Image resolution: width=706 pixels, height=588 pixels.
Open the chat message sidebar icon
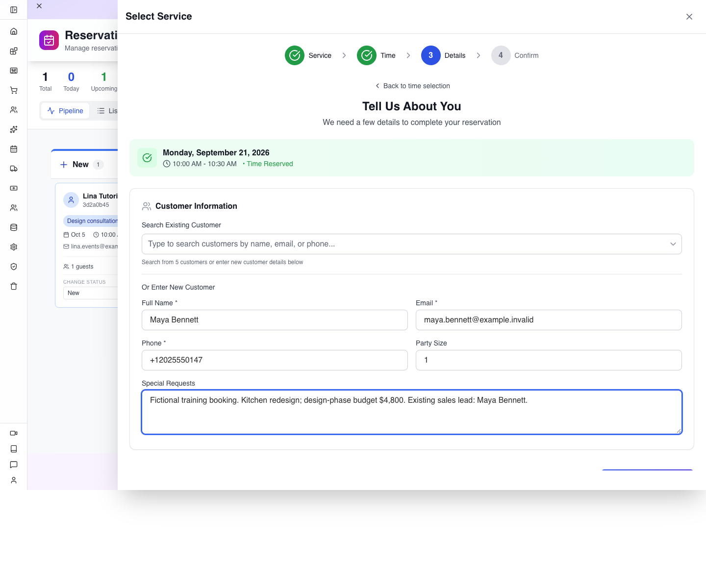point(14,465)
